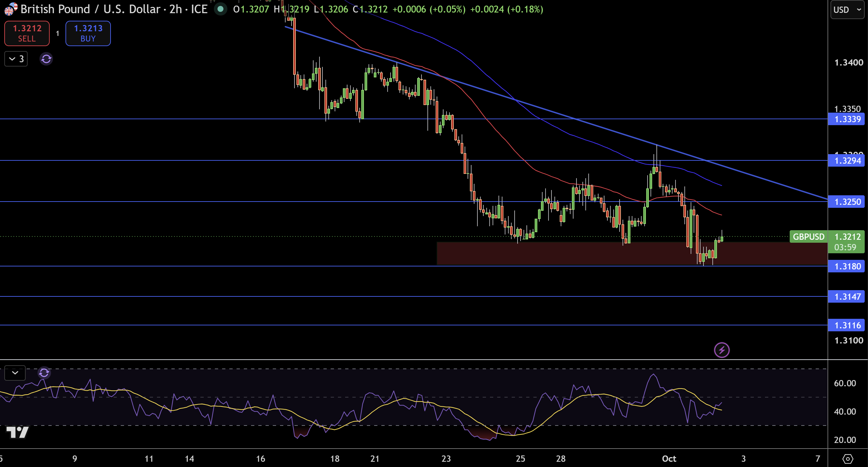Click the green market status dot

click(x=220, y=9)
